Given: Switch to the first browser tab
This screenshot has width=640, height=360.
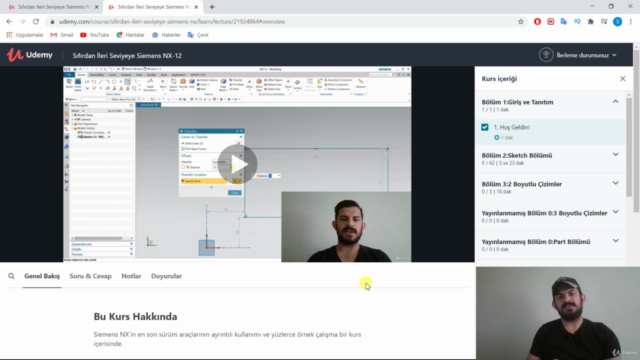Looking at the screenshot, I should pyautogui.click(x=52, y=7).
